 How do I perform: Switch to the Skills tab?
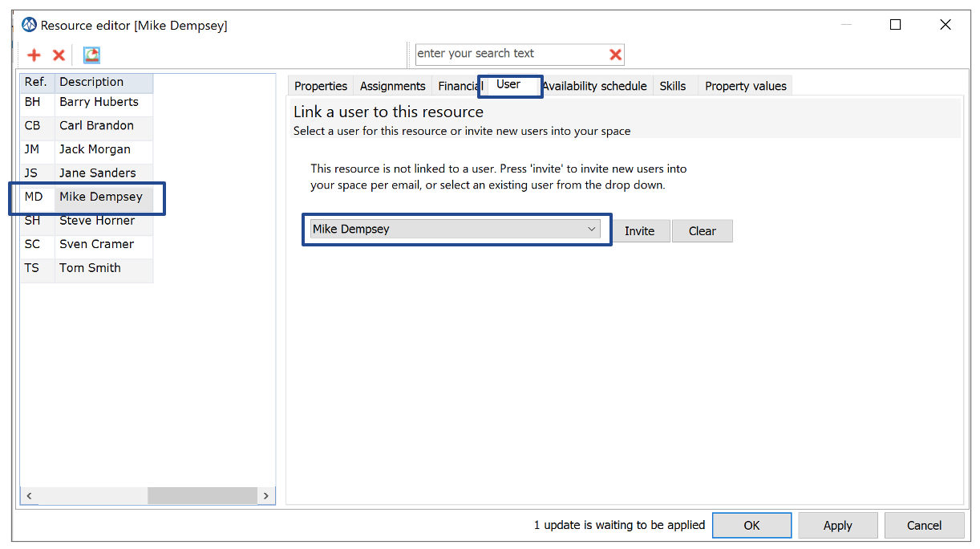click(x=673, y=86)
